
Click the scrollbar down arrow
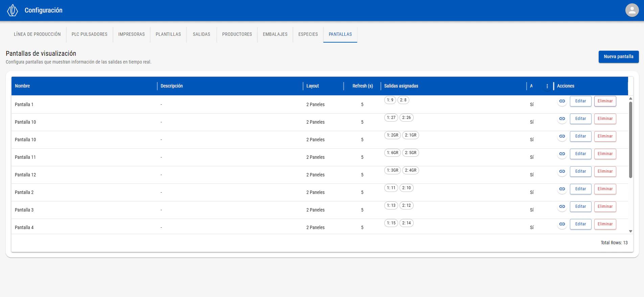(x=630, y=231)
